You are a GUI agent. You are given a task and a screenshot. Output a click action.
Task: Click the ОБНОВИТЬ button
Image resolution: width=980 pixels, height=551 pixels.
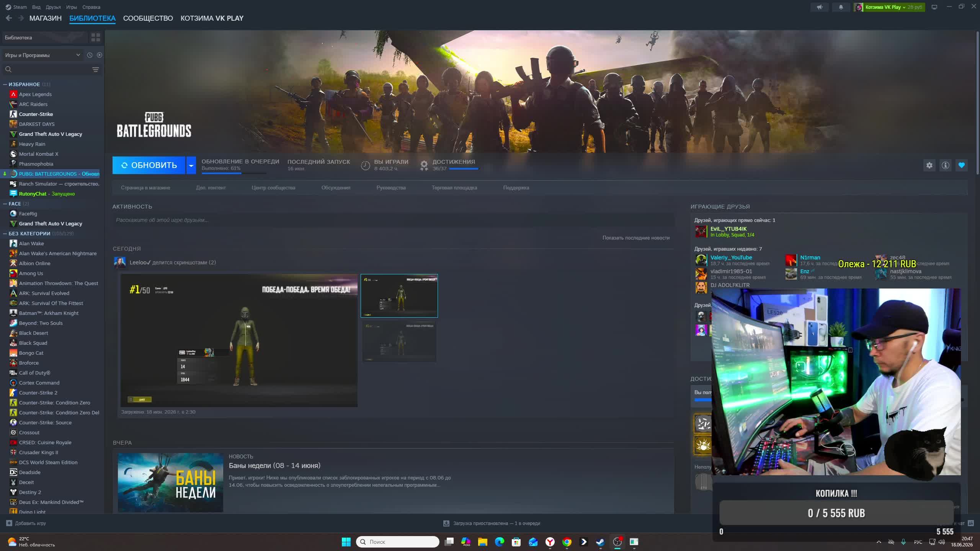(149, 165)
